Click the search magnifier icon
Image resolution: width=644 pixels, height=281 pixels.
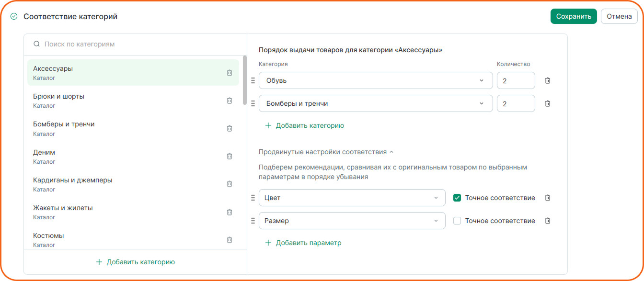point(36,44)
